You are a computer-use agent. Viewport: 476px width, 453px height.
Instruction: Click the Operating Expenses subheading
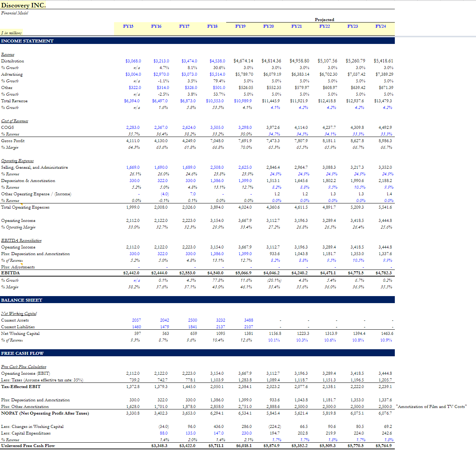coord(17,161)
